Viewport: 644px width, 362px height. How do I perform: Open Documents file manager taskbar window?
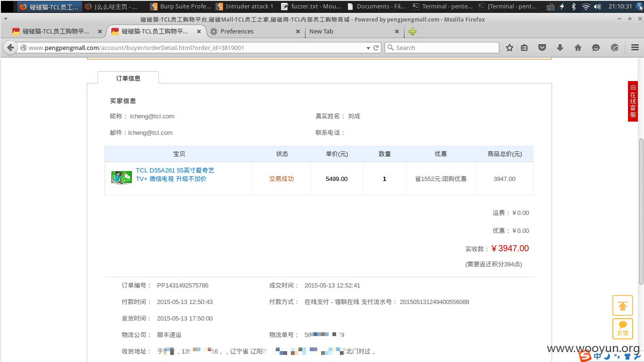point(376,6)
